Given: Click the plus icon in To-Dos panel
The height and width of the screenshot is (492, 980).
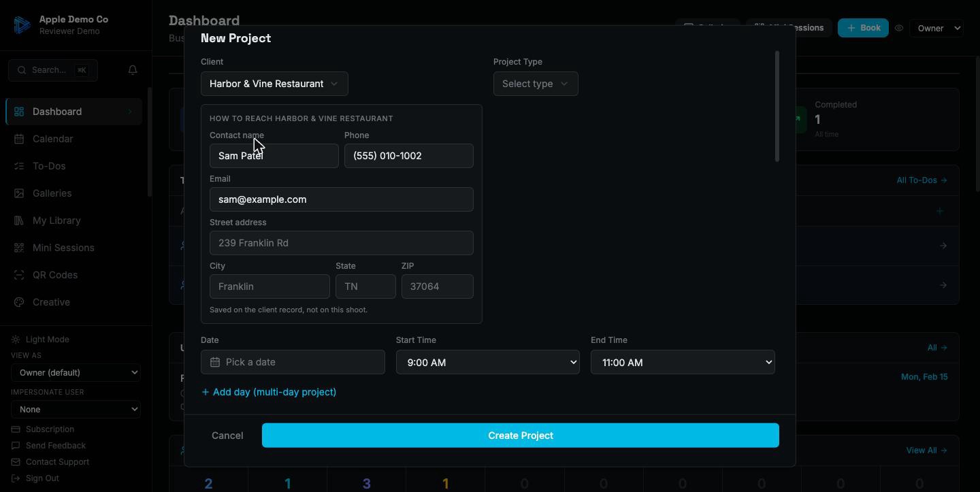Looking at the screenshot, I should pos(940,211).
